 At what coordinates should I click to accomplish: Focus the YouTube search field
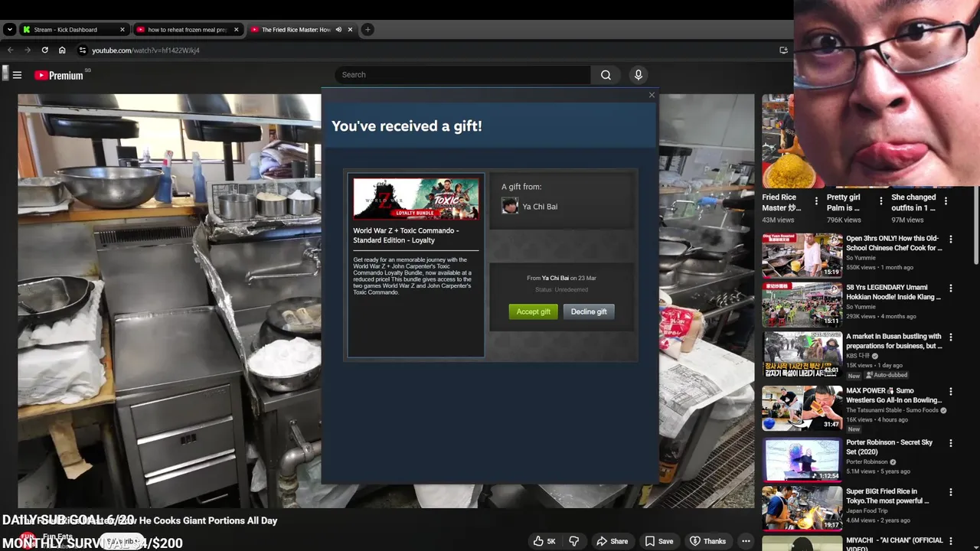[x=462, y=75]
